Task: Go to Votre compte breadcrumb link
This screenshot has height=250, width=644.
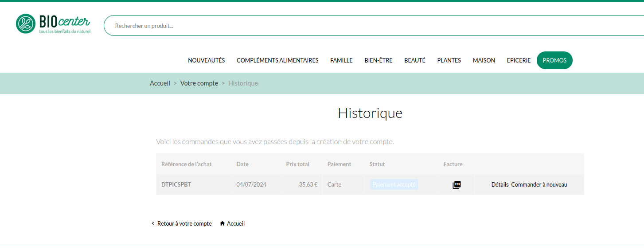Action: click(x=199, y=83)
